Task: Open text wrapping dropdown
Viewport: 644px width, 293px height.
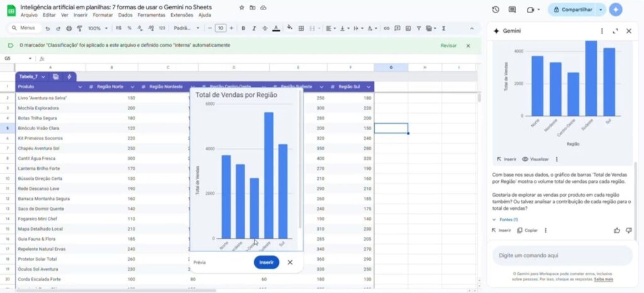Action: pyautogui.click(x=358, y=28)
